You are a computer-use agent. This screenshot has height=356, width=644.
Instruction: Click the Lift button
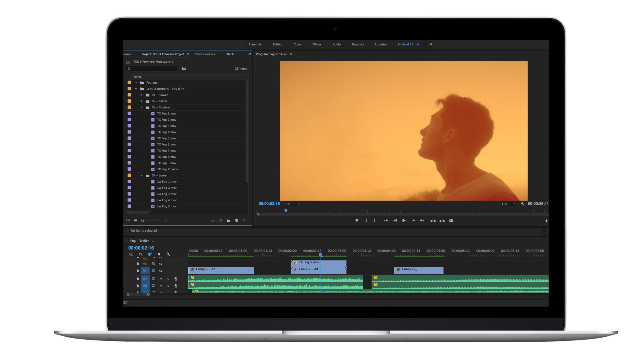(x=433, y=221)
